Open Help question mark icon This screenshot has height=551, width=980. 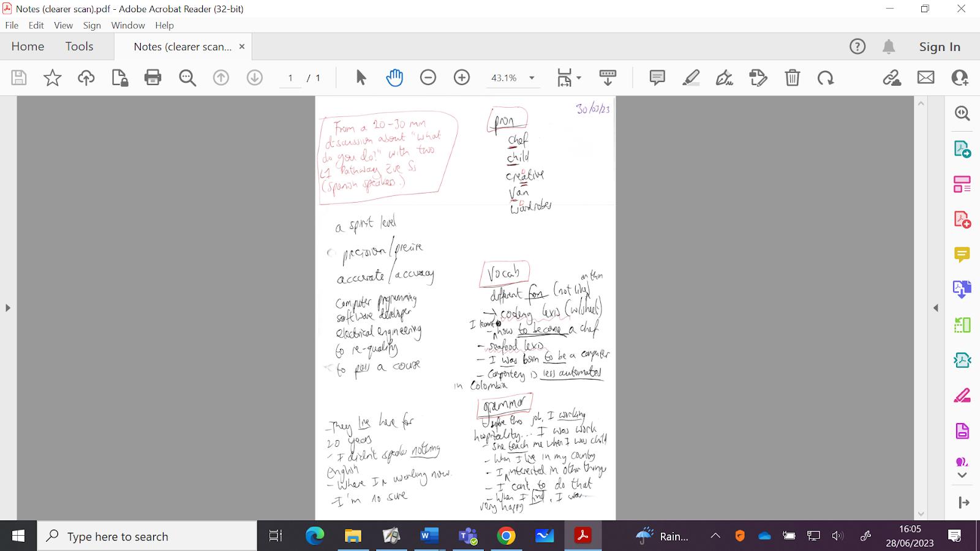pos(858,47)
